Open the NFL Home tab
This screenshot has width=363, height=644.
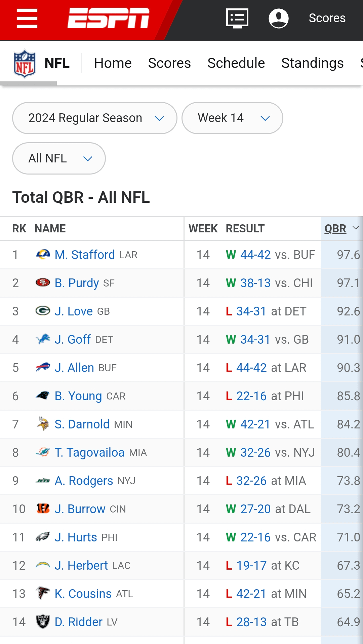113,63
